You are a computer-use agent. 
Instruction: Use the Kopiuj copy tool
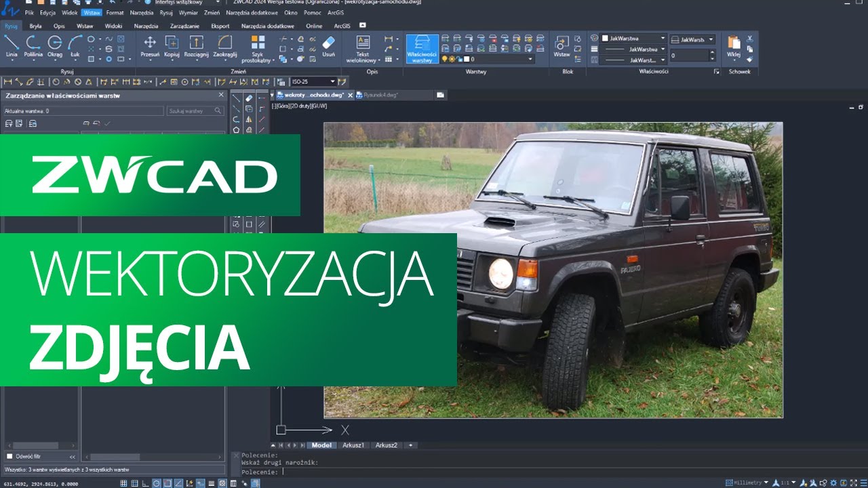point(172,46)
